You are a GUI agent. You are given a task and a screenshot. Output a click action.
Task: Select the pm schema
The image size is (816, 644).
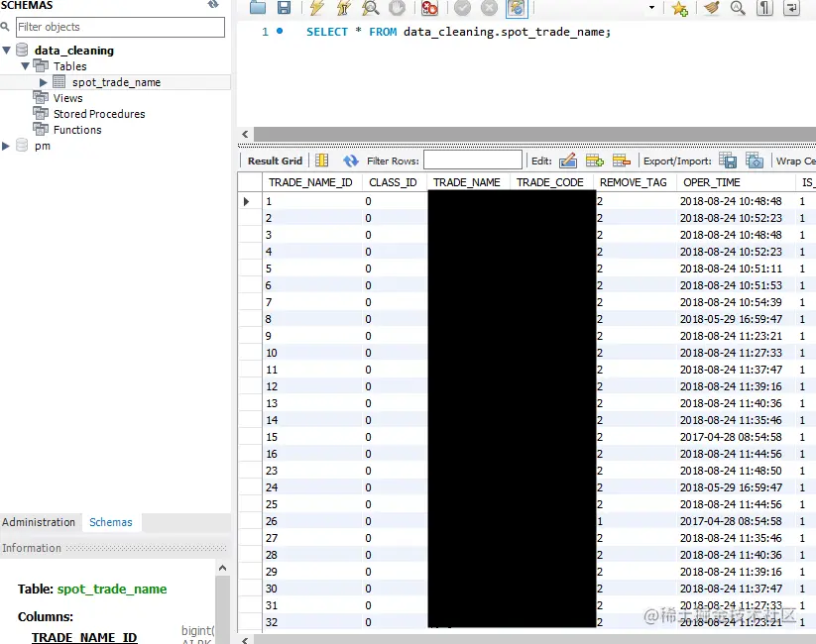(x=43, y=147)
